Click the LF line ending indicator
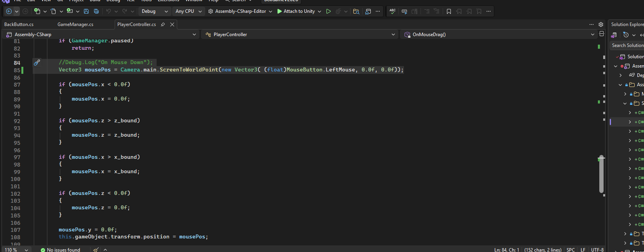This screenshot has width=644, height=252. tap(583, 250)
